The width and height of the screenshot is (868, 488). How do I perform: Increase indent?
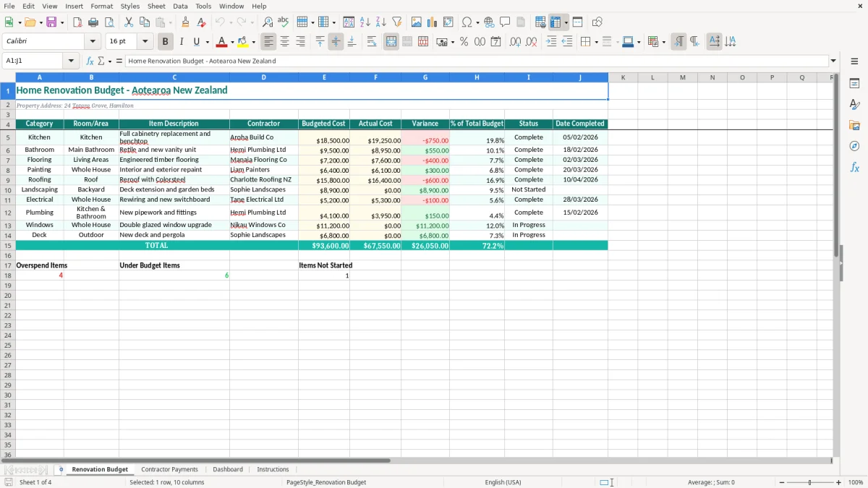(551, 42)
